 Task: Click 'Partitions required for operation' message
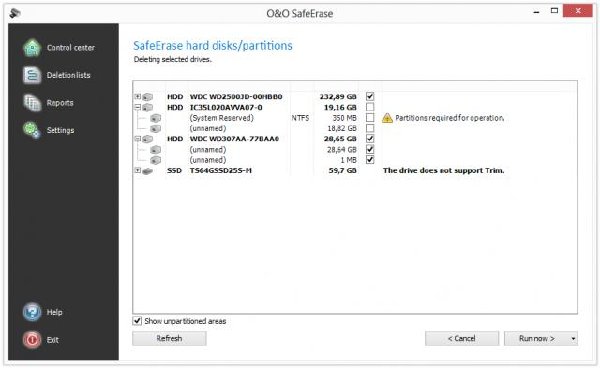pos(450,118)
